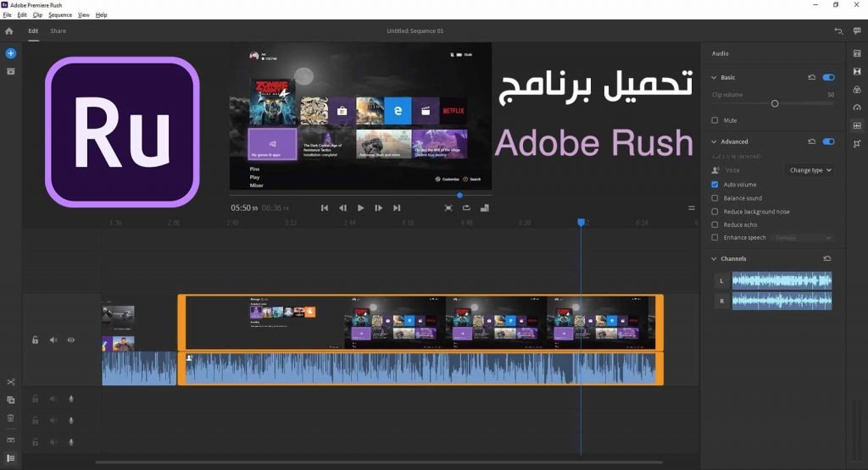The width and height of the screenshot is (868, 470).
Task: Open the Help menu
Action: (x=102, y=15)
